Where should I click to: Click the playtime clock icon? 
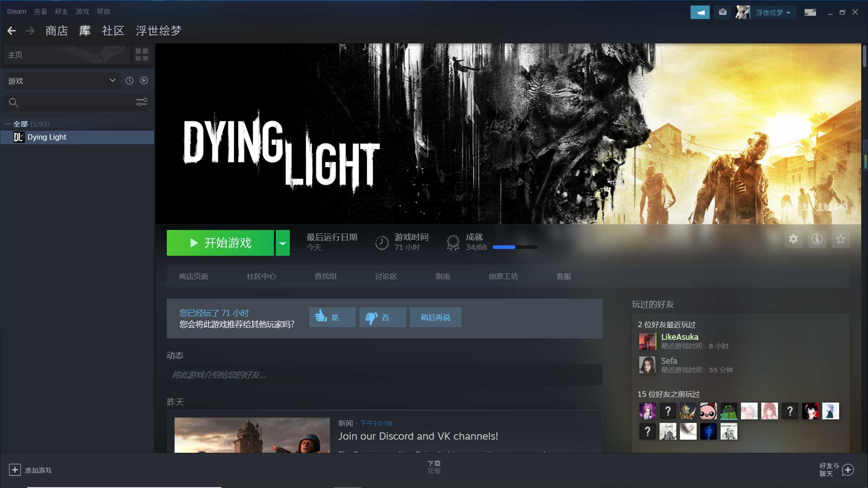click(x=382, y=243)
